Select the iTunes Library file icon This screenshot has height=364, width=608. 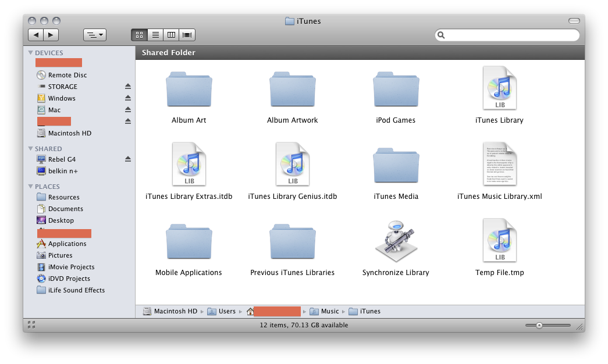pyautogui.click(x=500, y=88)
